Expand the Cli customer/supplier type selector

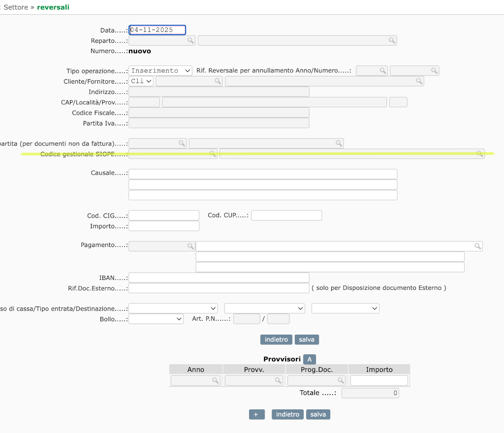(141, 81)
